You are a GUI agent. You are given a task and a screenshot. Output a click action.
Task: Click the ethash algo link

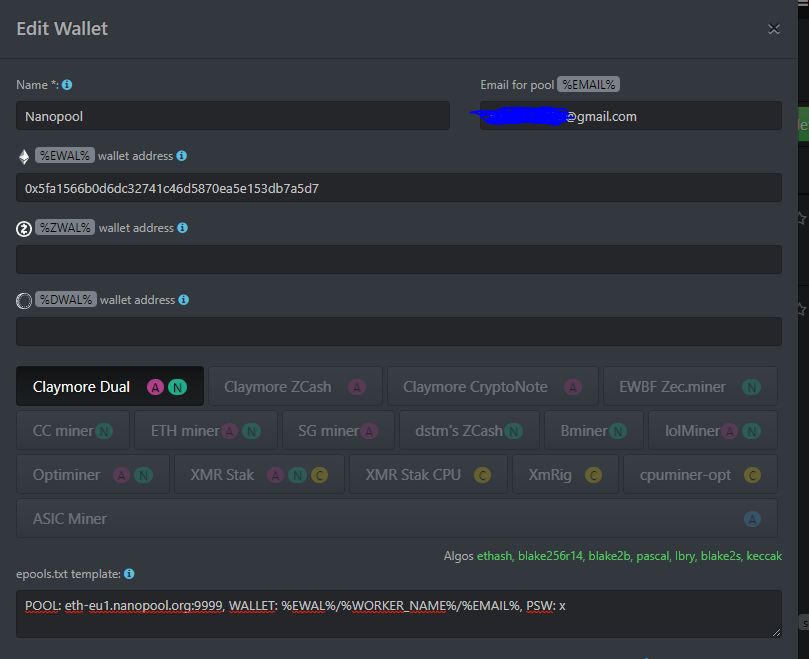tap(493, 556)
